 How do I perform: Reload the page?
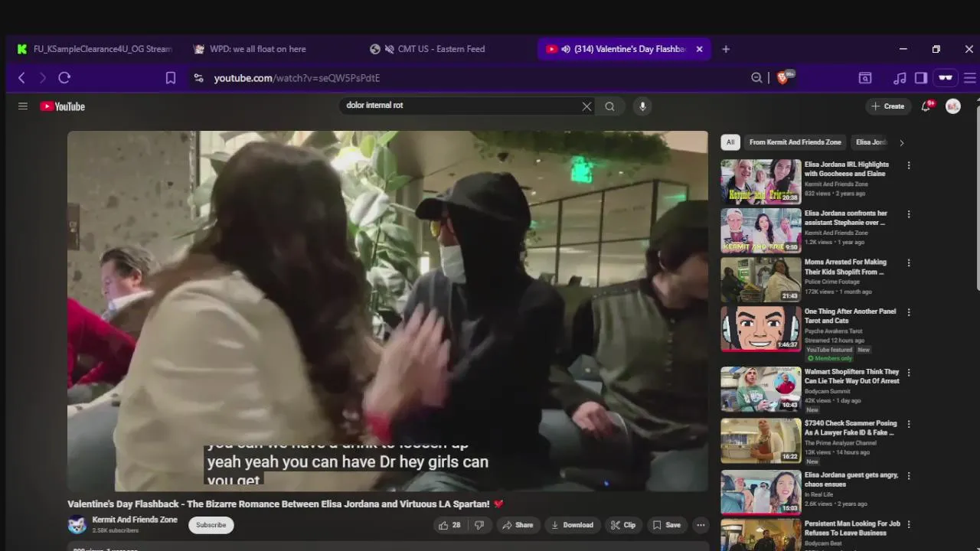[64, 77]
